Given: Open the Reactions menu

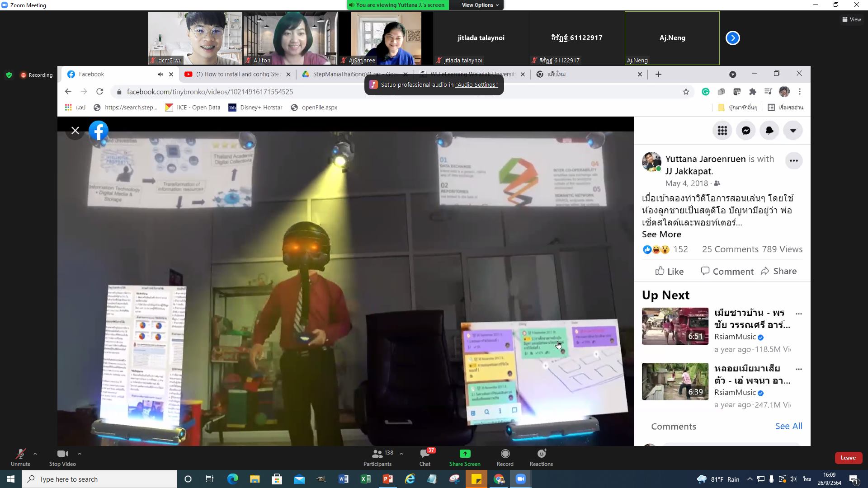Looking at the screenshot, I should coord(541,457).
